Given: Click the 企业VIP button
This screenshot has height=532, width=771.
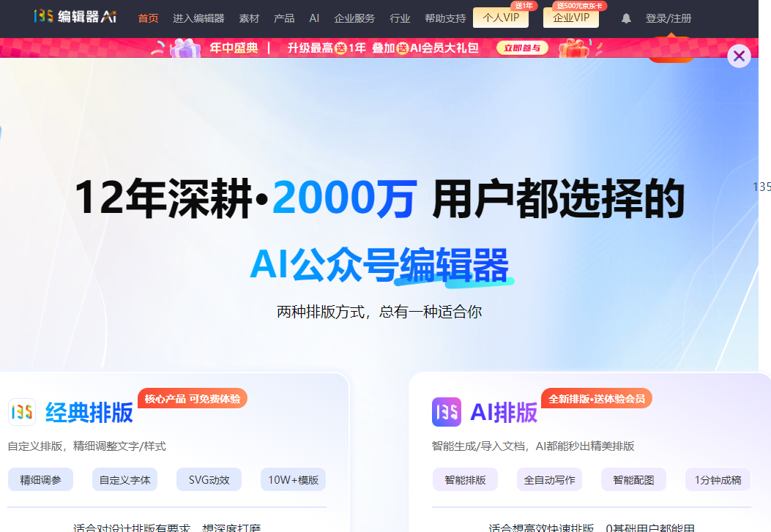Looking at the screenshot, I should pos(571,18).
